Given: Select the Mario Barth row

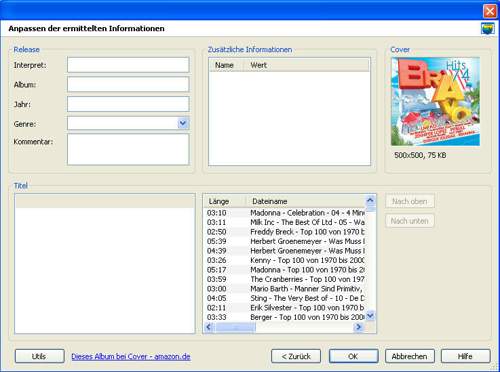Looking at the screenshot, I should coord(284,289).
